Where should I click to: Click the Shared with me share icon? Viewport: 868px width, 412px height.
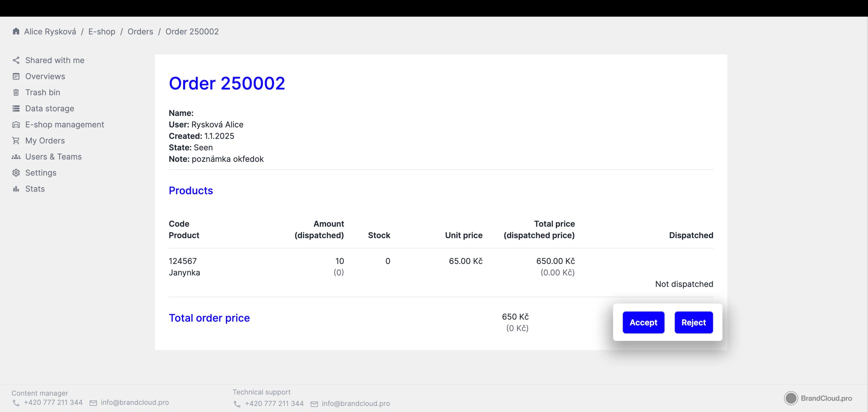pos(16,60)
